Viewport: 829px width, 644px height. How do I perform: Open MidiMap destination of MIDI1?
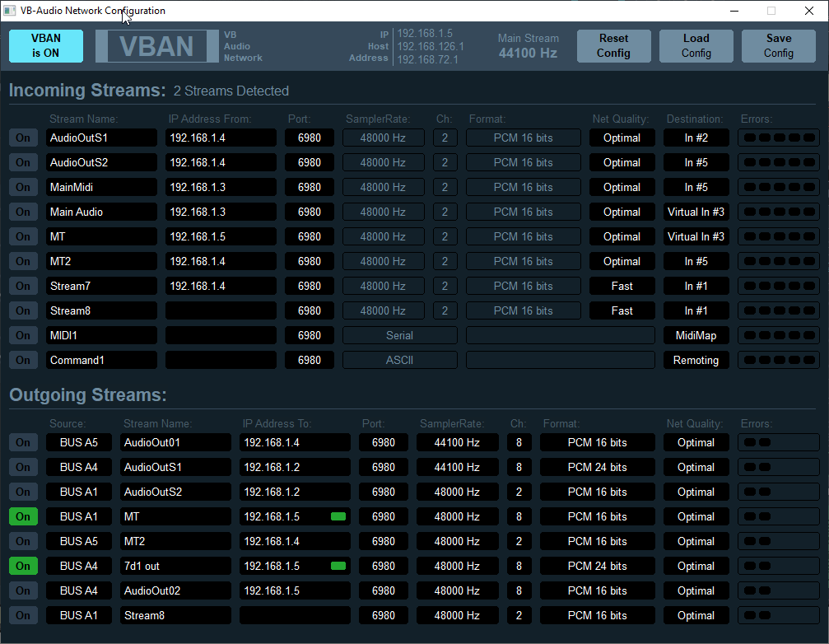(x=696, y=335)
